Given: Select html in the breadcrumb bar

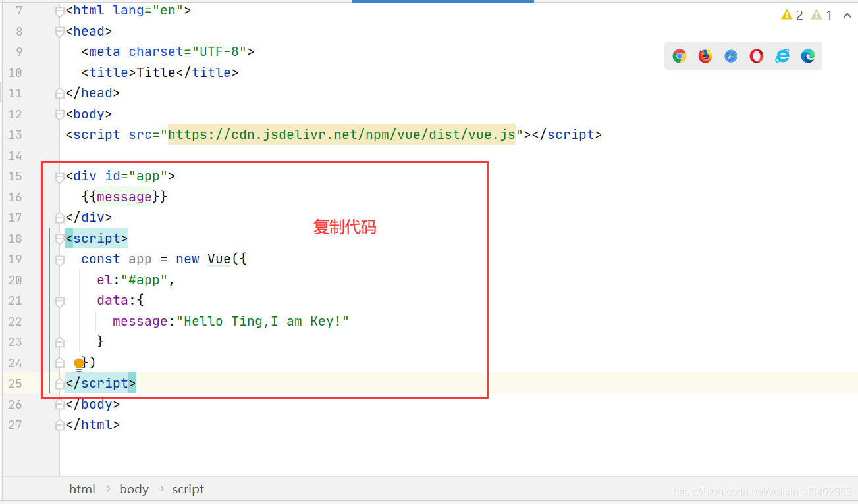Looking at the screenshot, I should [82, 489].
